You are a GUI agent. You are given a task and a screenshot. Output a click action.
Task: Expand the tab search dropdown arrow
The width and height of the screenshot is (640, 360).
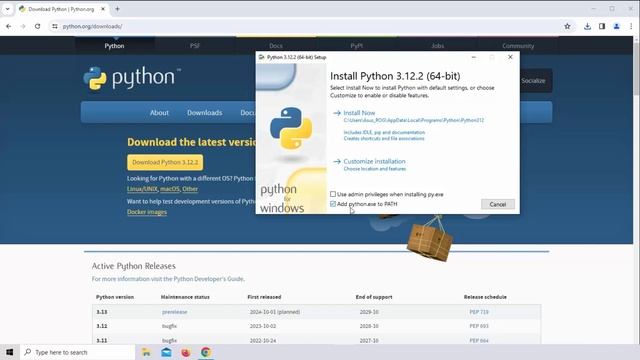pyautogui.click(x=7, y=9)
